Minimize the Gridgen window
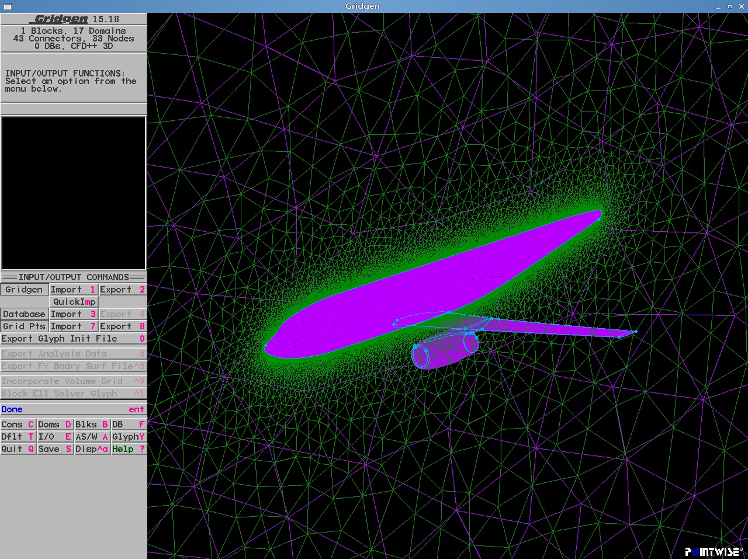This screenshot has height=560, width=748. point(718,6)
